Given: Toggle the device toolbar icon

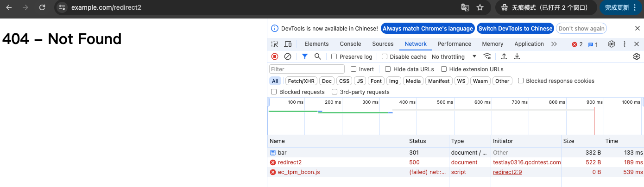Looking at the screenshot, I should pyautogui.click(x=288, y=44).
